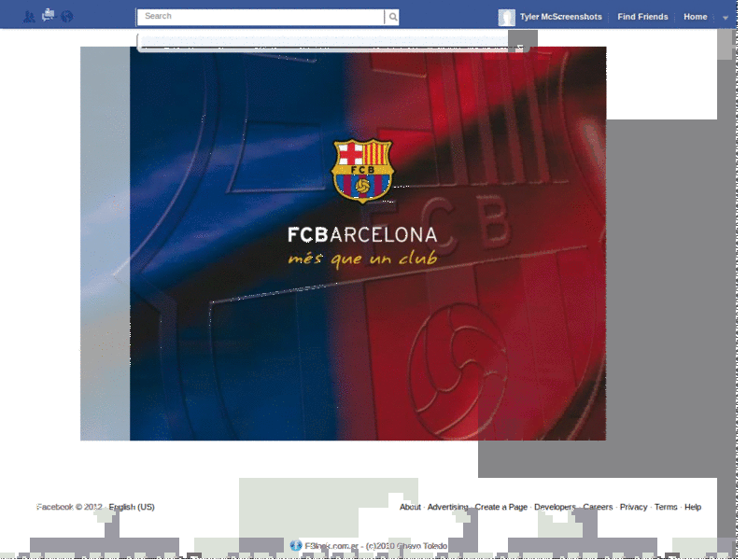747x560 pixels.
Task: Click the search magnifier button
Action: click(392, 17)
